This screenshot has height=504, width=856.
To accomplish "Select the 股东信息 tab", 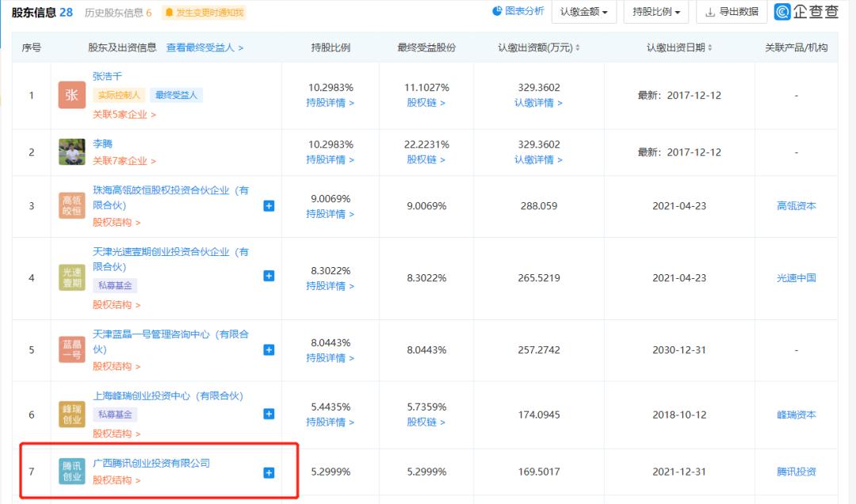I will pyautogui.click(x=33, y=12).
